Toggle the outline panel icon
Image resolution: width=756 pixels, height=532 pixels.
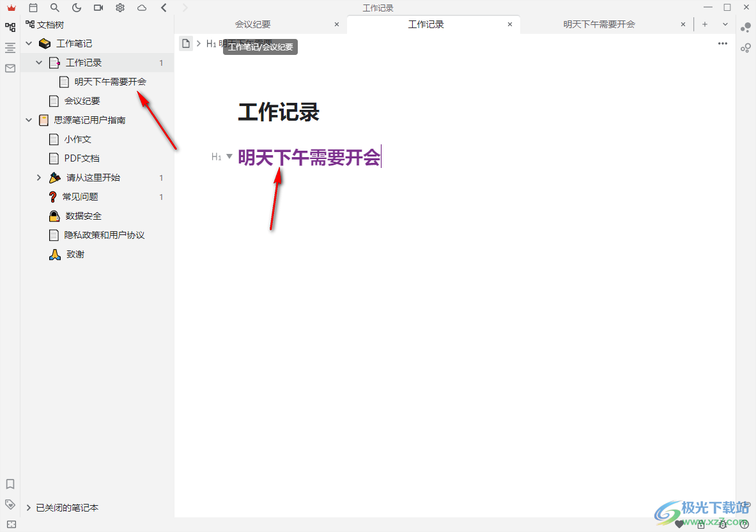(x=10, y=48)
